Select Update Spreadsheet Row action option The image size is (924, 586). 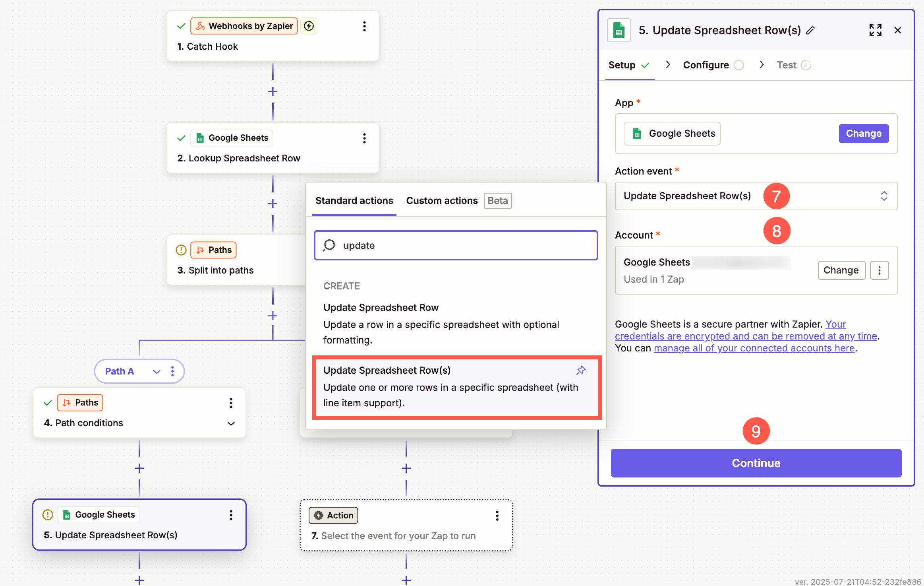456,324
